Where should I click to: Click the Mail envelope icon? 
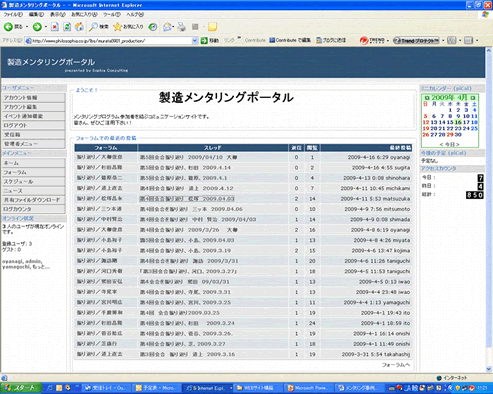[167, 27]
